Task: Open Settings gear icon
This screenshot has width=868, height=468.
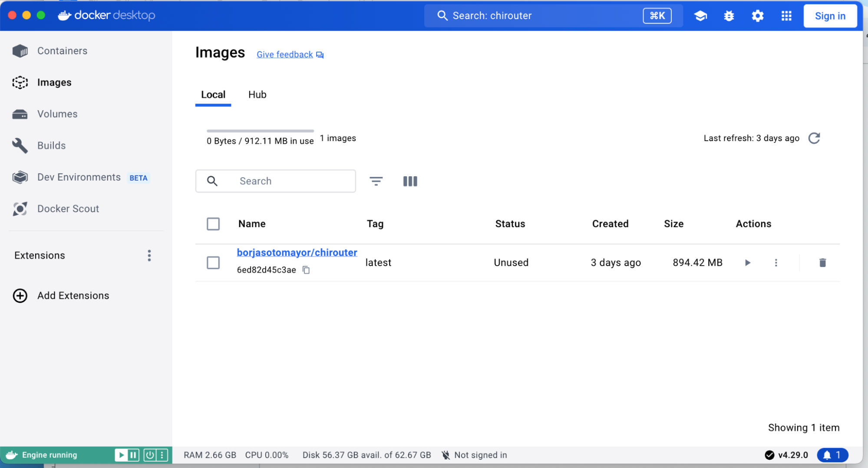Action: (x=758, y=16)
